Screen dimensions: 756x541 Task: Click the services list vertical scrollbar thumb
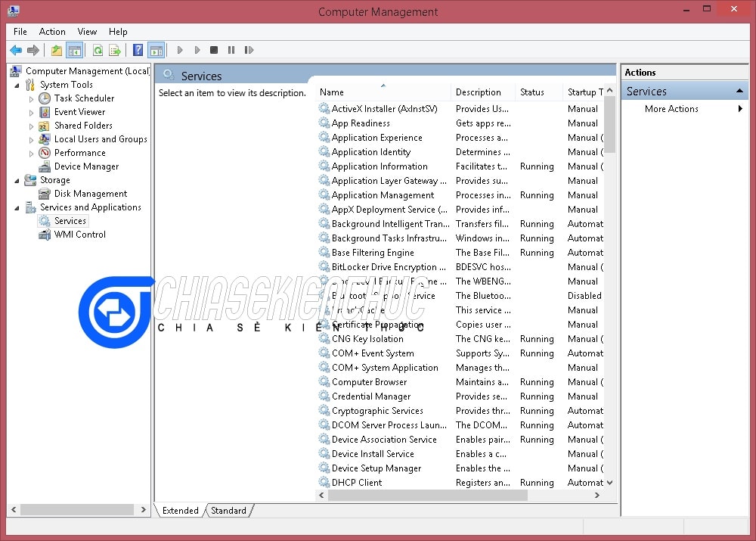(x=610, y=125)
